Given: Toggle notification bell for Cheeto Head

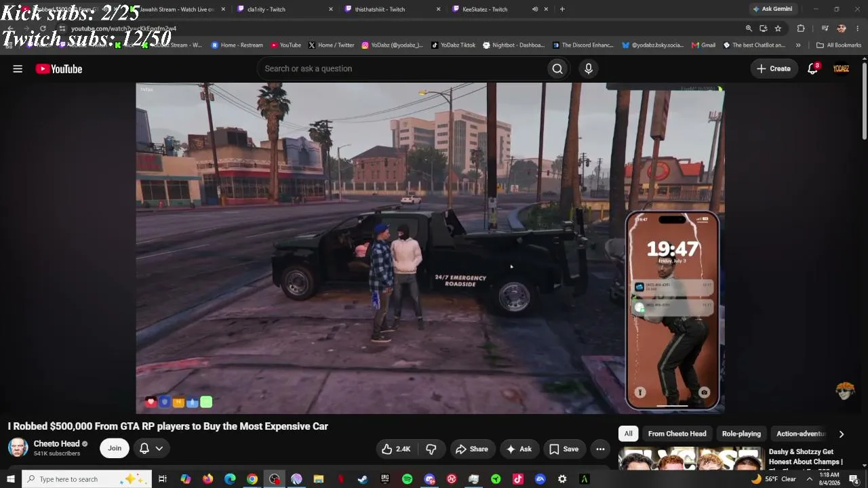Looking at the screenshot, I should [x=151, y=448].
